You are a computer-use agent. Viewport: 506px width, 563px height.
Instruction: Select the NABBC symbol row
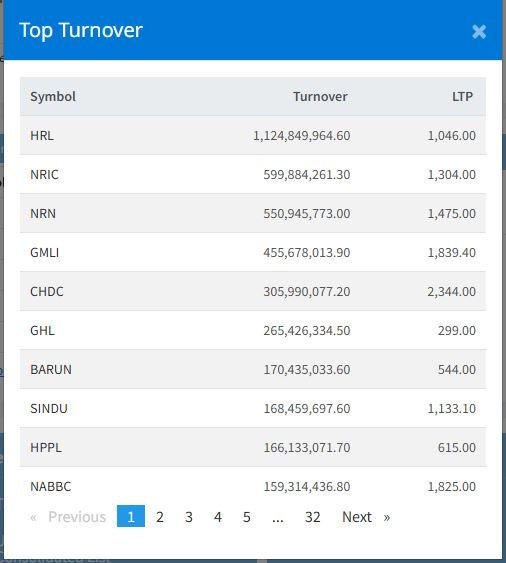[253, 486]
